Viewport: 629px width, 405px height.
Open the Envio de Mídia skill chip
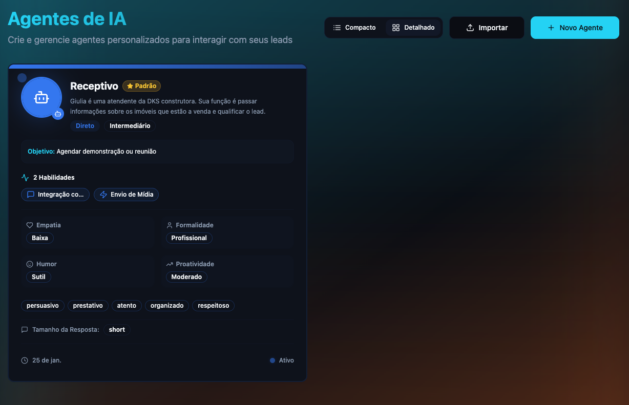126,194
